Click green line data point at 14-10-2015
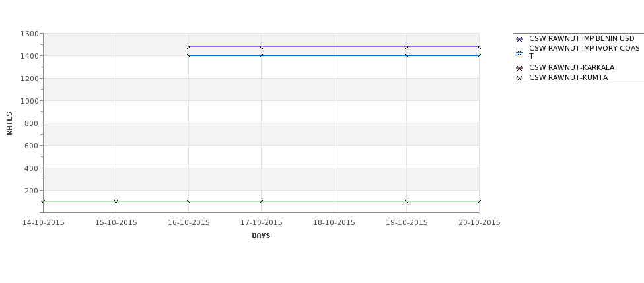Viewport: 644px width, 283px height. tap(43, 201)
